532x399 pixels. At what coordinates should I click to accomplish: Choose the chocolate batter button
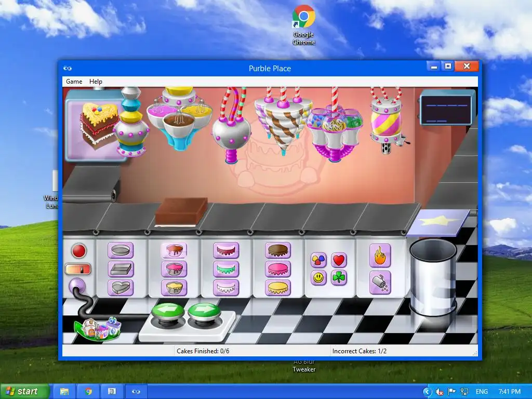[x=174, y=251]
